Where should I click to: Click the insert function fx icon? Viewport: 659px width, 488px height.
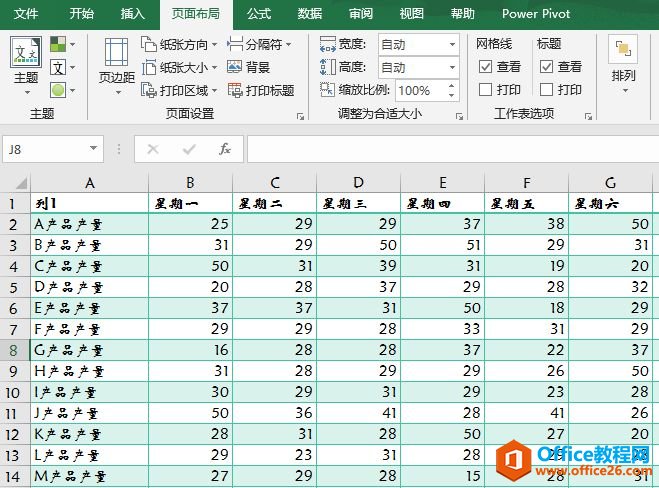[x=225, y=149]
